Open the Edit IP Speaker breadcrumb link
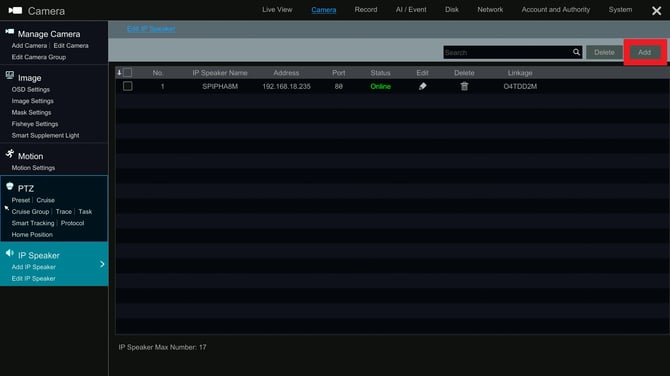 [x=151, y=29]
